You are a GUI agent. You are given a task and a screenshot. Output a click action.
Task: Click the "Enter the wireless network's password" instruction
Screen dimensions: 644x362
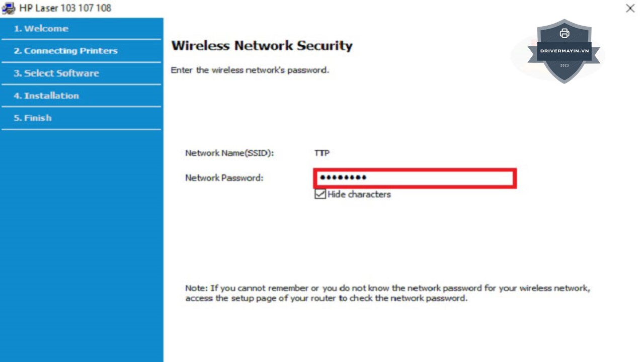point(250,70)
